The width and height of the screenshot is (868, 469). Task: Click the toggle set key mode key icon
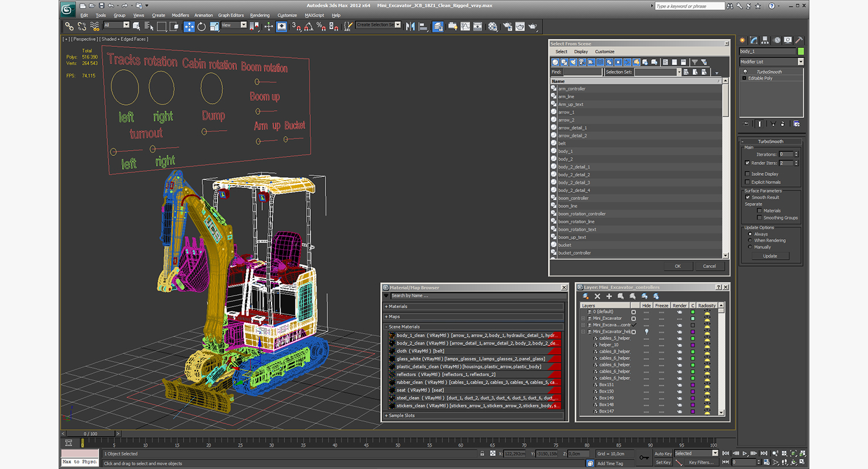click(644, 457)
